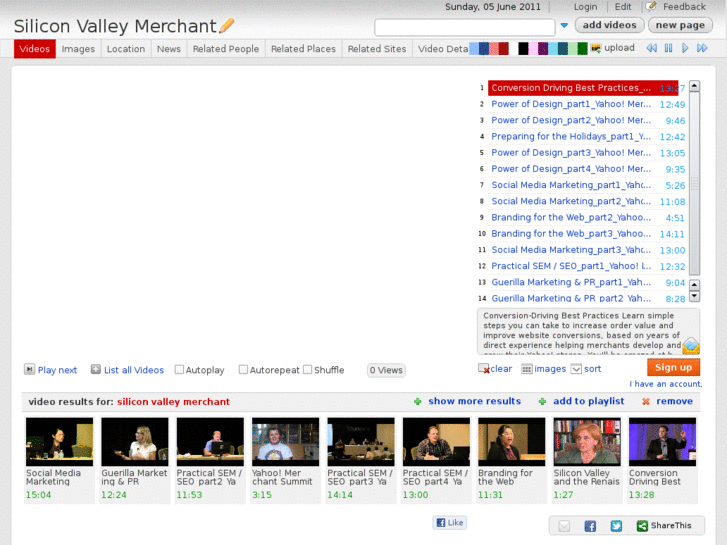Click the pencil edit icon beside the title

pyautogui.click(x=226, y=26)
